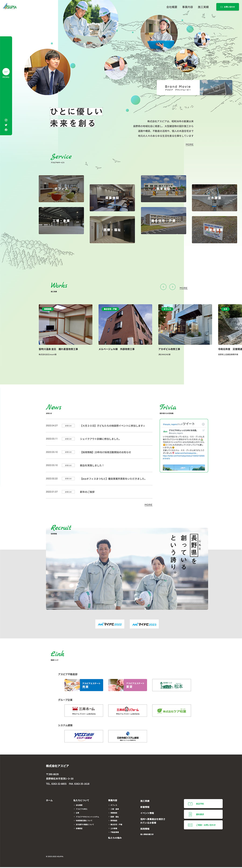Open the yess建築 ビルダー加盟店 banner
242x868 pixels.
(84, 736)
